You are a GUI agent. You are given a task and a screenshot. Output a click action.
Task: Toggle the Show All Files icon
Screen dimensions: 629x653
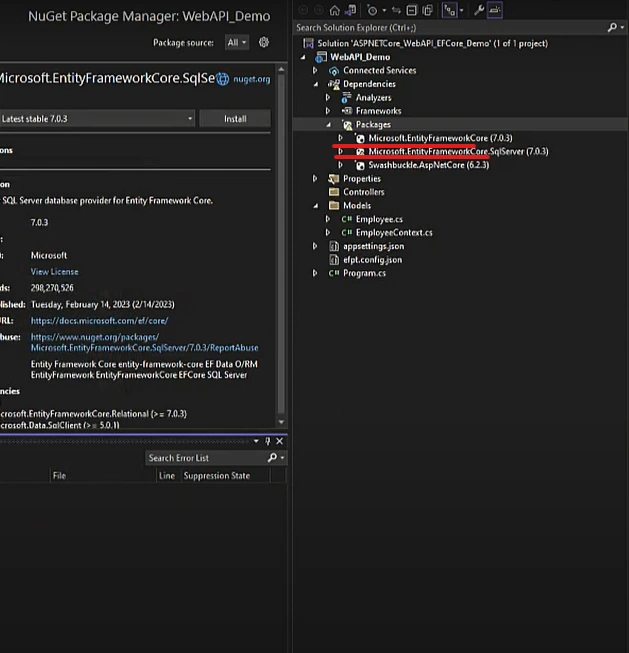[x=427, y=10]
